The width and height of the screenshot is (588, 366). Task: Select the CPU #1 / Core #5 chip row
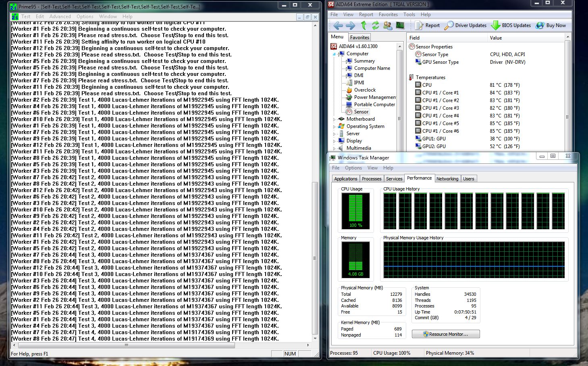click(437, 123)
